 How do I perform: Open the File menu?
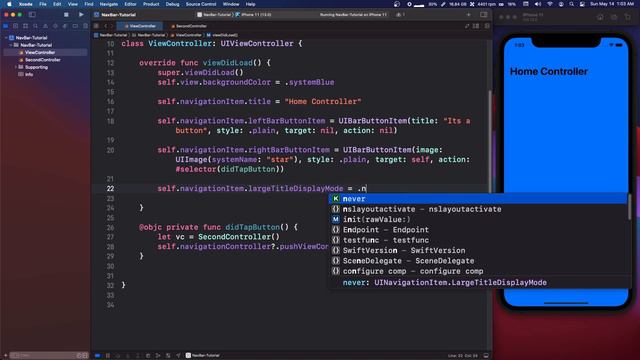(x=43, y=4)
